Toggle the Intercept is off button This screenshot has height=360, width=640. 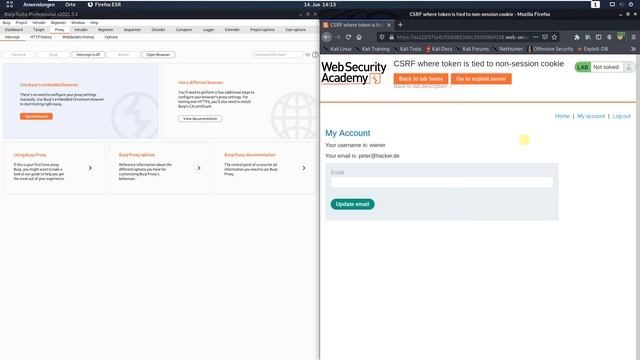click(88, 54)
